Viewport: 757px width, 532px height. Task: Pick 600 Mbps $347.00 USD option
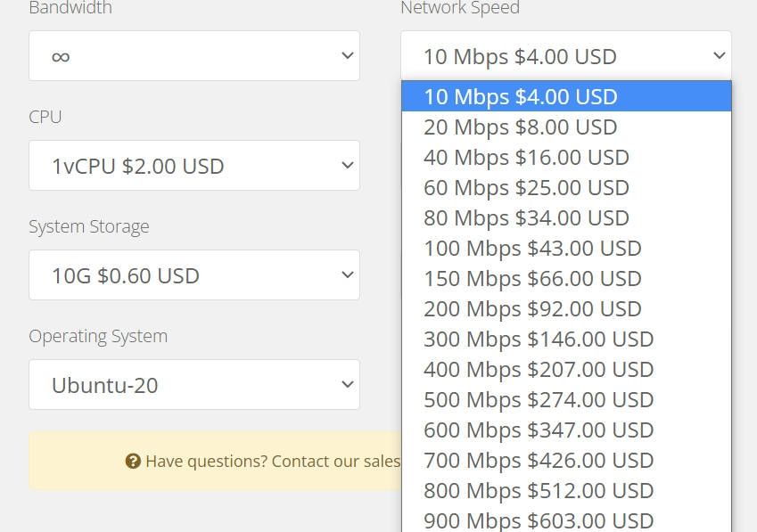565,430
